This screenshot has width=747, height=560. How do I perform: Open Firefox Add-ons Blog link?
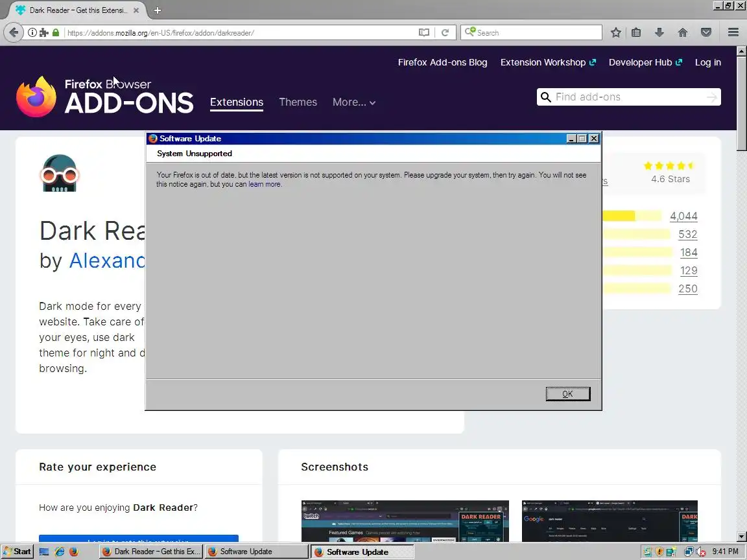point(443,62)
